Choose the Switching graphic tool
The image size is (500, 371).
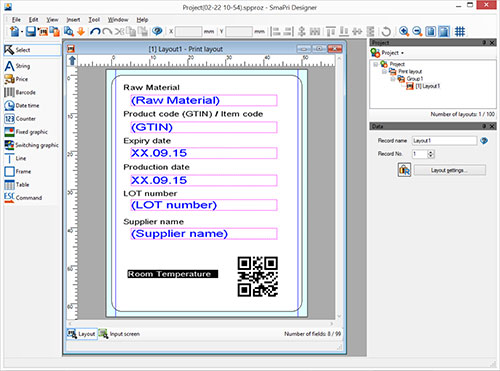pos(32,145)
